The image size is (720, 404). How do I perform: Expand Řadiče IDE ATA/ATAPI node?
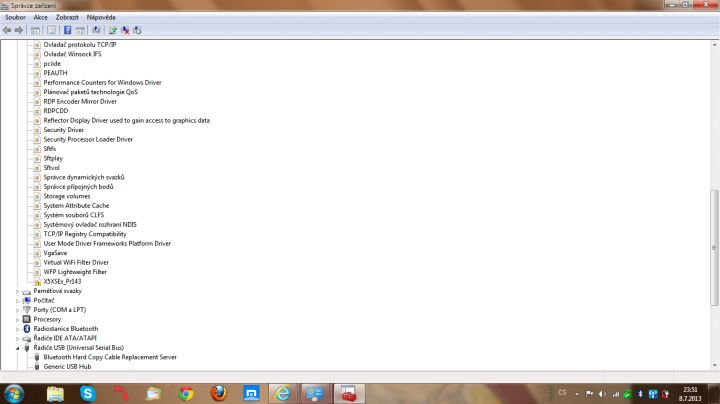click(x=17, y=338)
